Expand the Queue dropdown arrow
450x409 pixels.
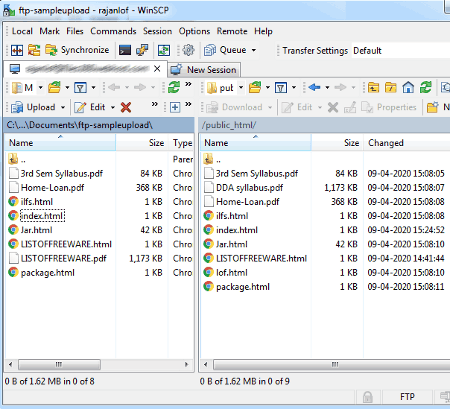254,50
